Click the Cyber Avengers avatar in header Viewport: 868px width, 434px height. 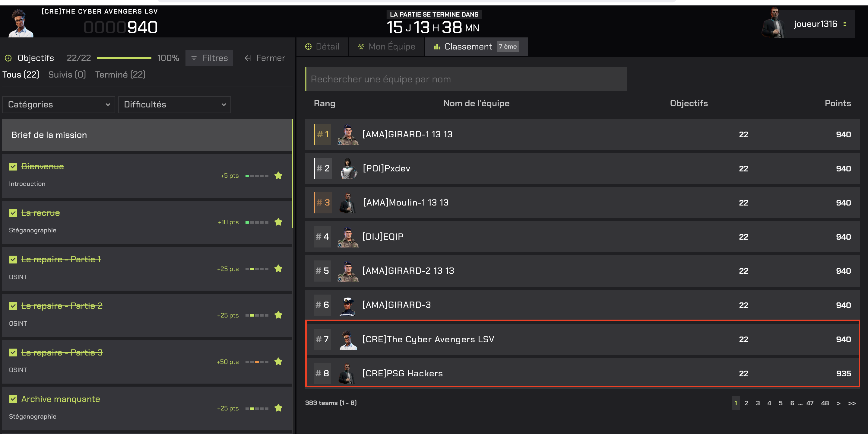(20, 23)
